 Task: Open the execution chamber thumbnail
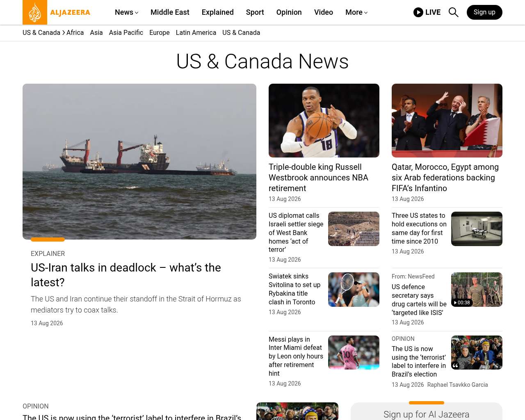(x=477, y=229)
